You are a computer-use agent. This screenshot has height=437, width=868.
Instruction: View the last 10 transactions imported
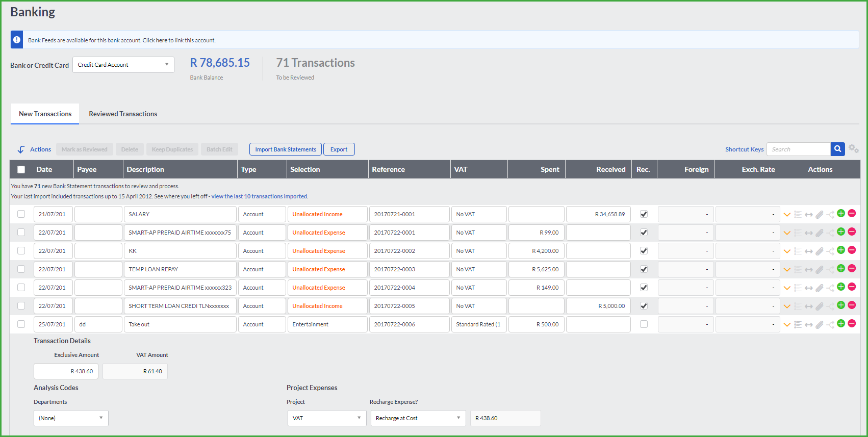click(260, 196)
